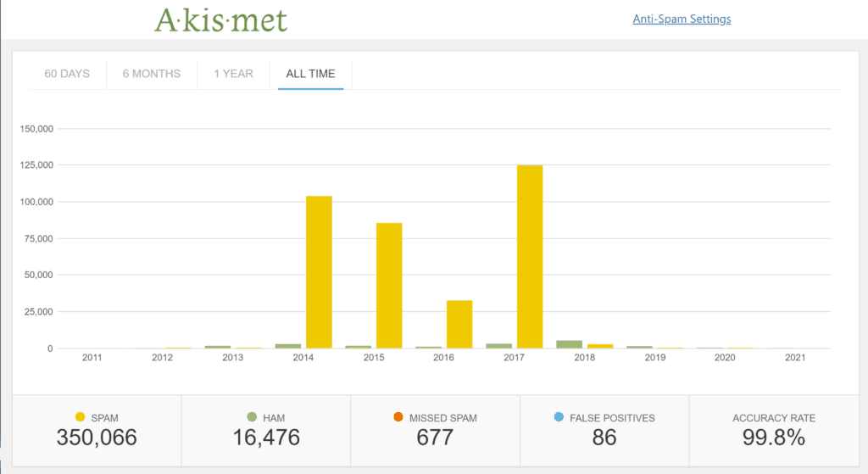Select the 2015 spam bar

(389, 286)
